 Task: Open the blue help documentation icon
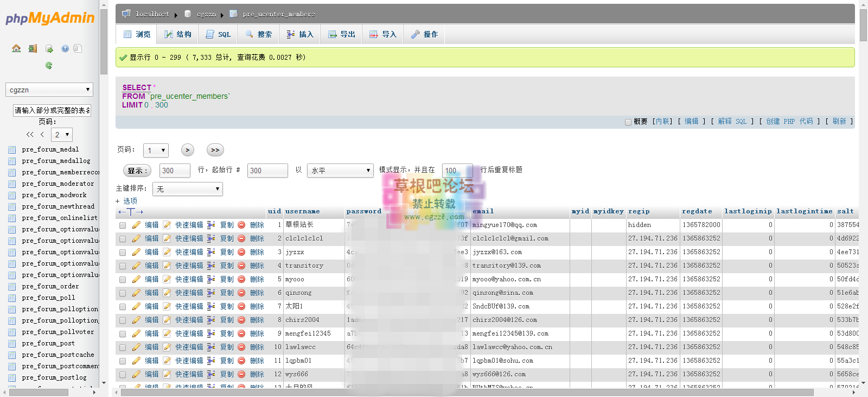pos(65,48)
